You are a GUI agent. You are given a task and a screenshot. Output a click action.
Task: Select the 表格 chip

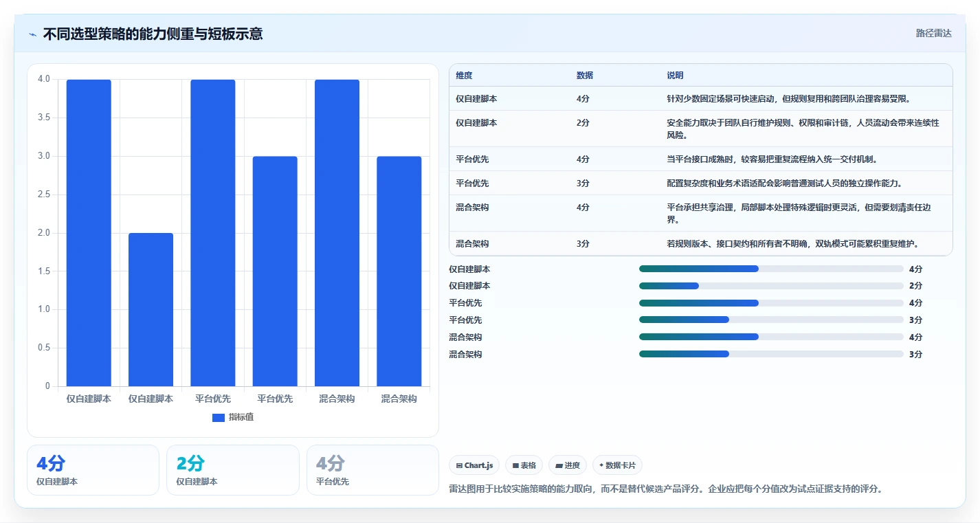524,465
